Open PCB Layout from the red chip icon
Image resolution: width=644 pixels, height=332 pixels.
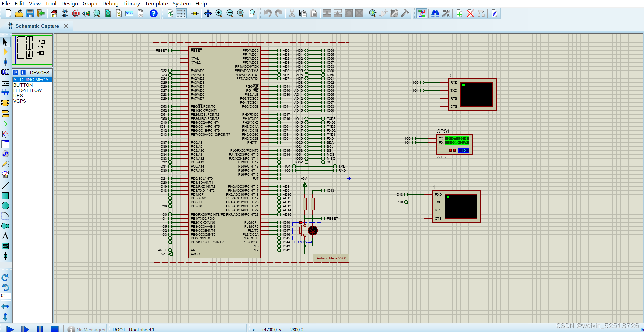(76, 13)
